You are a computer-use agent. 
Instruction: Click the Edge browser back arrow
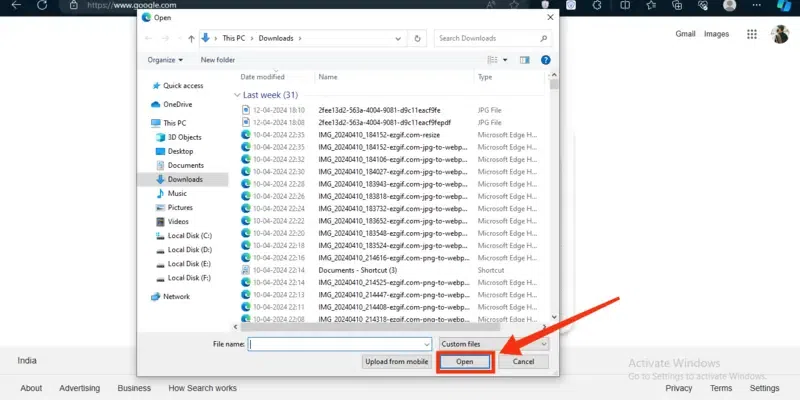(16, 5)
